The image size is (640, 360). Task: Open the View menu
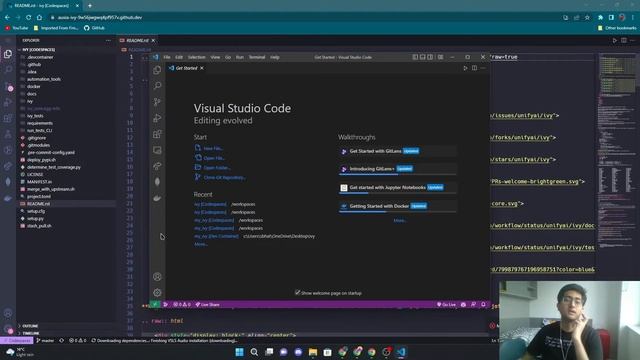coord(215,57)
